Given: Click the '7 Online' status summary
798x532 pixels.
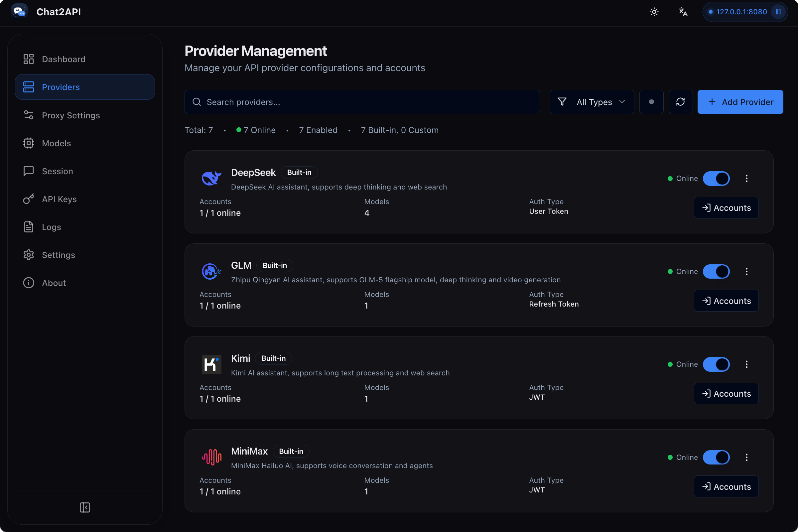Looking at the screenshot, I should tap(256, 130).
